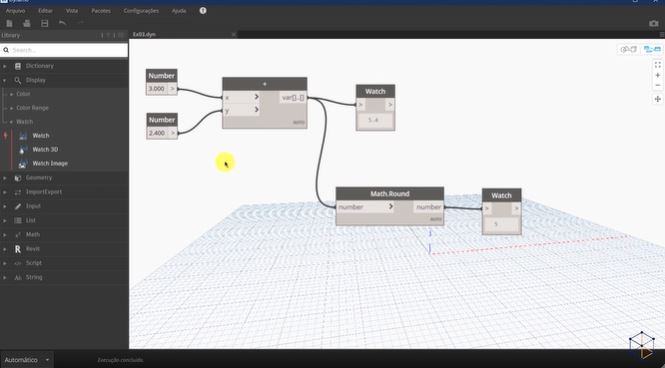This screenshot has height=368, width=665.
Task: Click the 3.000 number value field
Action: pos(157,89)
